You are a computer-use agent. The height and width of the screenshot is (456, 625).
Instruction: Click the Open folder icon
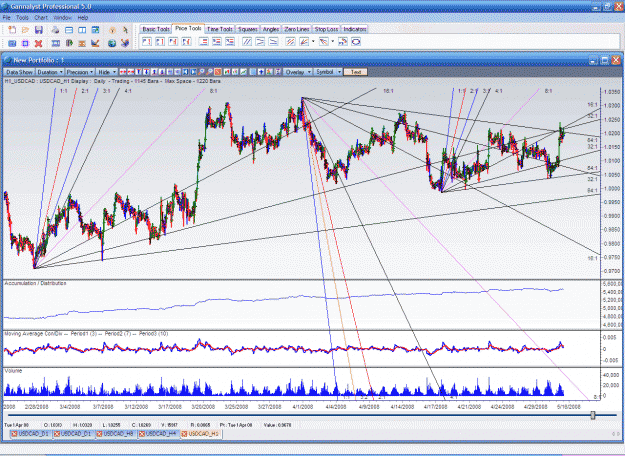pos(25,30)
